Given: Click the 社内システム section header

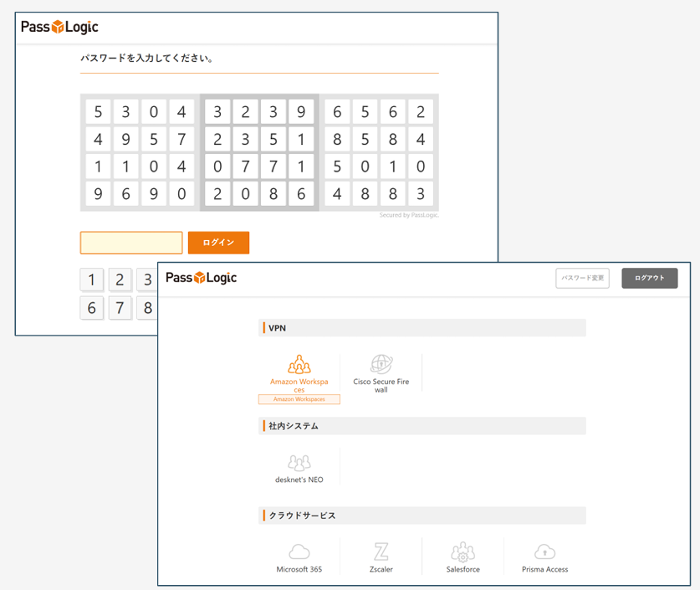Looking at the screenshot, I should click(422, 426).
